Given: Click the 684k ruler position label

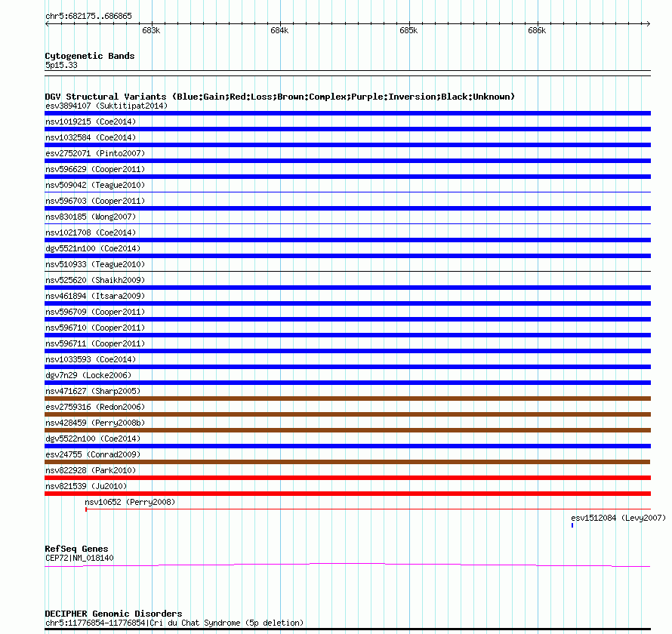Looking at the screenshot, I should coord(279,30).
